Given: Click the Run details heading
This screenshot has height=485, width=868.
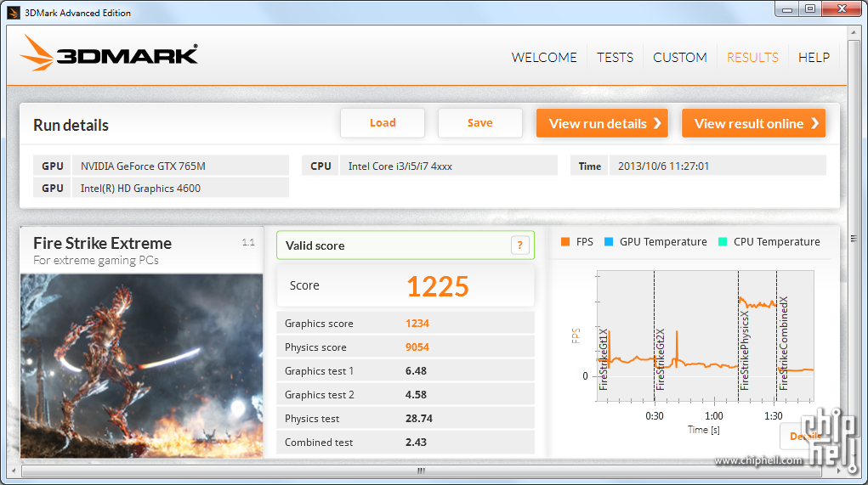Looking at the screenshot, I should click(x=71, y=125).
